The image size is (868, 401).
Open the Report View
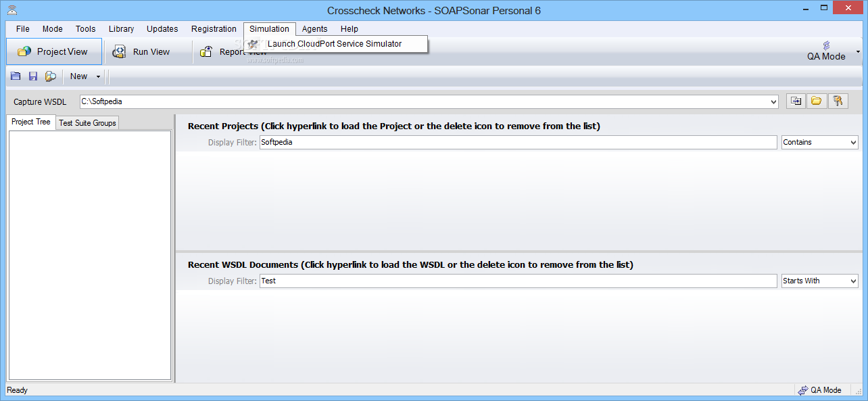[234, 51]
